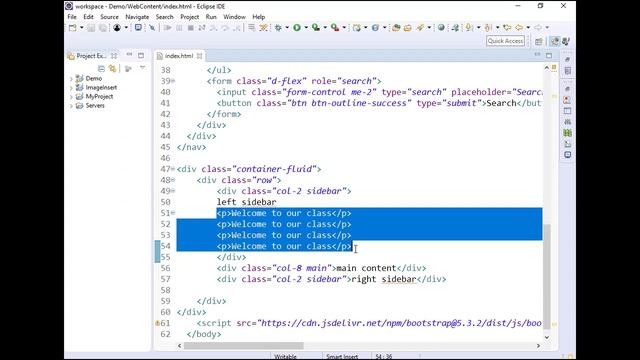Maximize the editor area
640x360 pixels.
(x=549, y=56)
